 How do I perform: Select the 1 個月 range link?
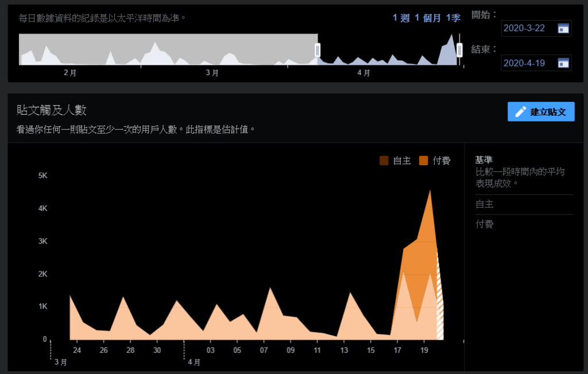427,18
